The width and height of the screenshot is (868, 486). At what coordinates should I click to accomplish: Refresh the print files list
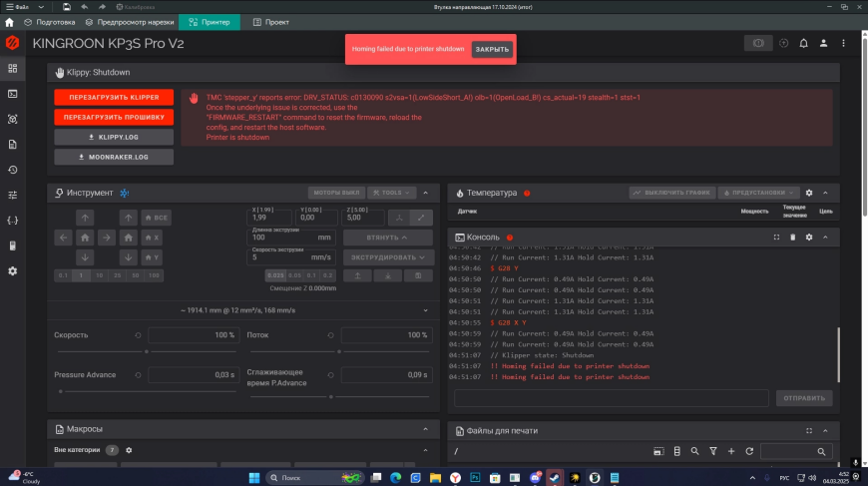tap(749, 452)
